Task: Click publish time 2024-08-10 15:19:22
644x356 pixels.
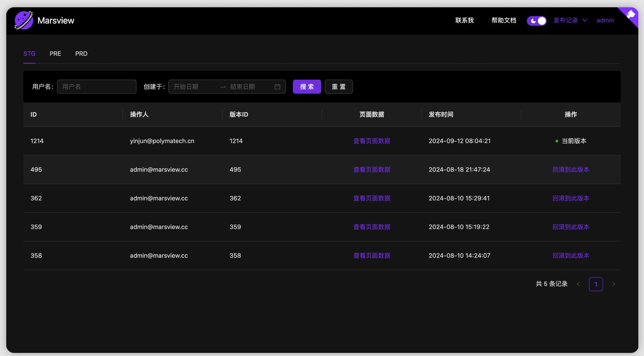Action: (x=459, y=227)
